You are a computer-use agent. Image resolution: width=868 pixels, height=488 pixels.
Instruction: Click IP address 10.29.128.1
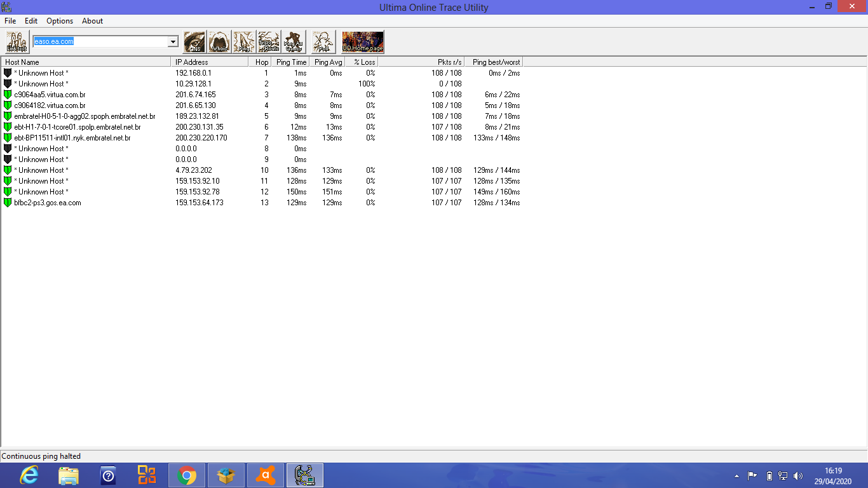point(193,84)
